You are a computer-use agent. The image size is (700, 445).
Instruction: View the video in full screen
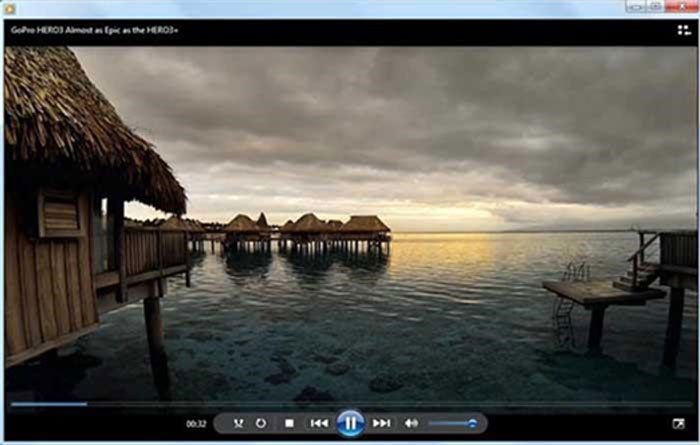point(679,424)
